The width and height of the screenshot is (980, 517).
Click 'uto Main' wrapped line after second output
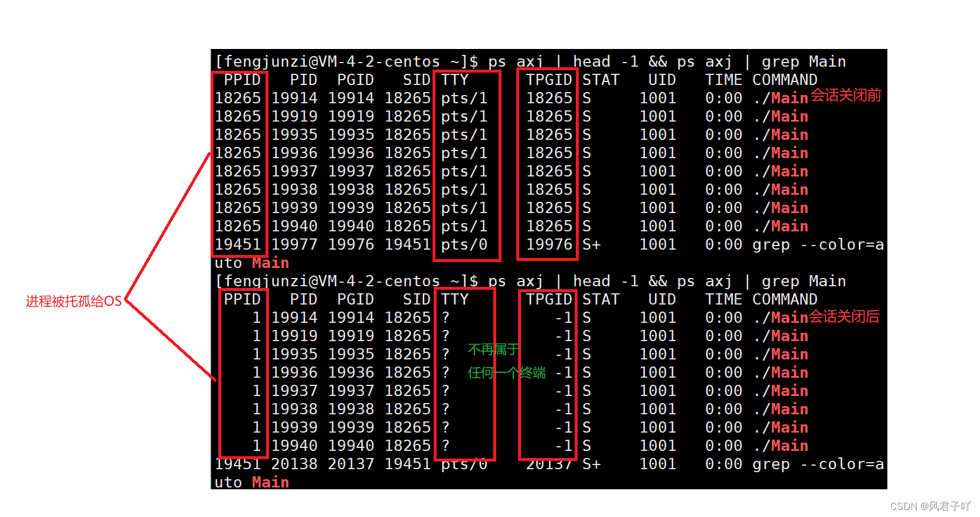pyautogui.click(x=252, y=482)
